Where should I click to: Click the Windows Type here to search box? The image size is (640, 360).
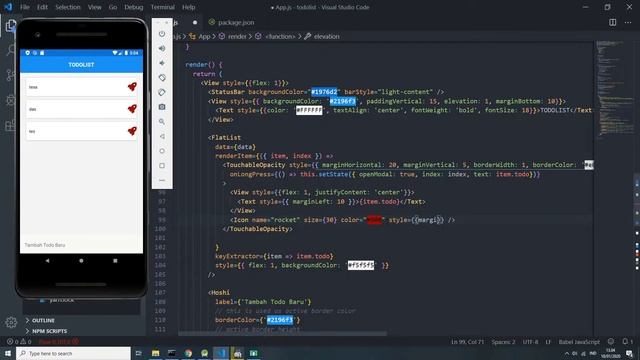[x=73, y=353]
